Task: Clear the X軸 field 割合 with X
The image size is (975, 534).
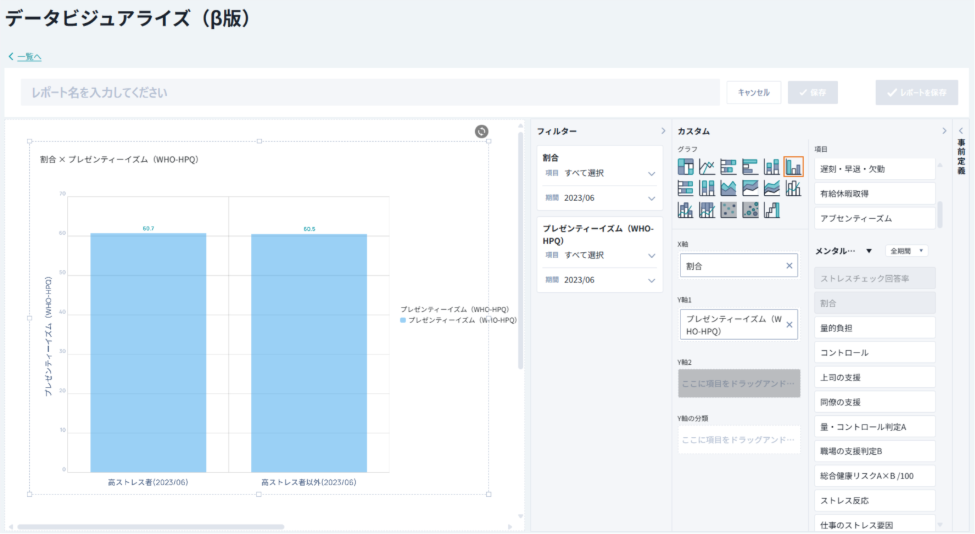Action: (x=789, y=265)
